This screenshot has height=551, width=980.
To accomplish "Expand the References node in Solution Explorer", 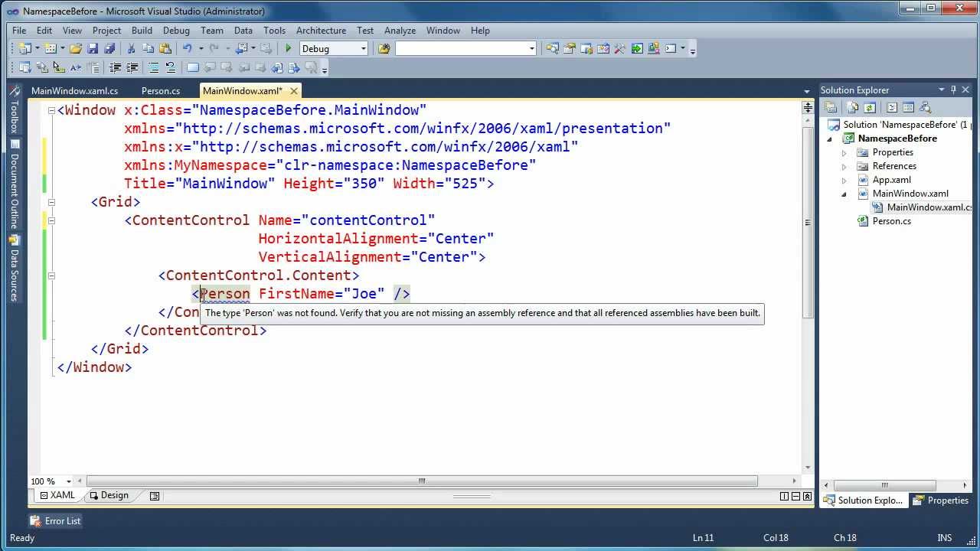I will pyautogui.click(x=844, y=166).
